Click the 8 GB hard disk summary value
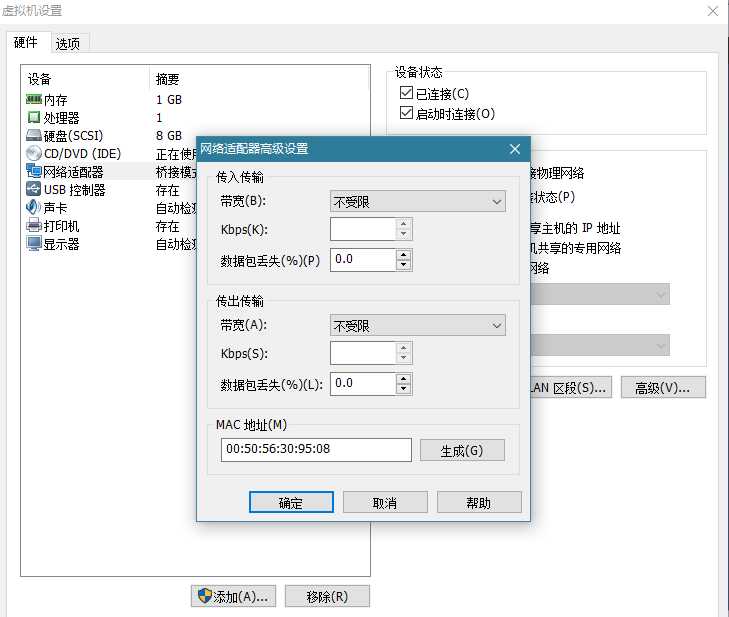This screenshot has height=617, width=729. [169, 136]
